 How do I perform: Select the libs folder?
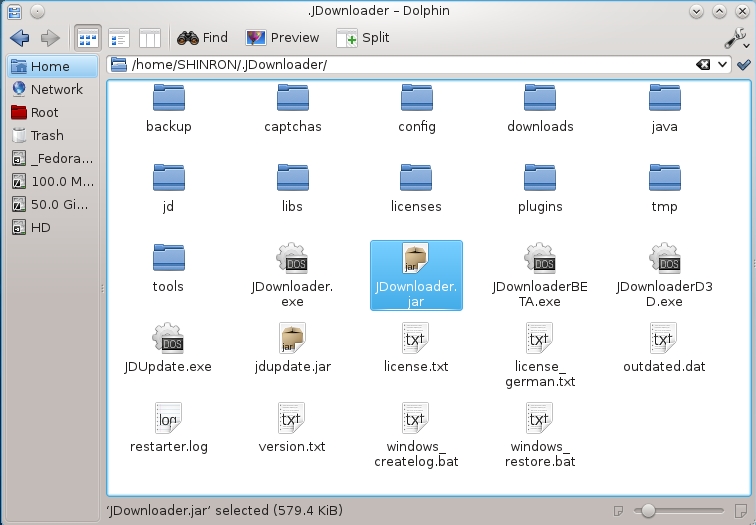coord(292,189)
